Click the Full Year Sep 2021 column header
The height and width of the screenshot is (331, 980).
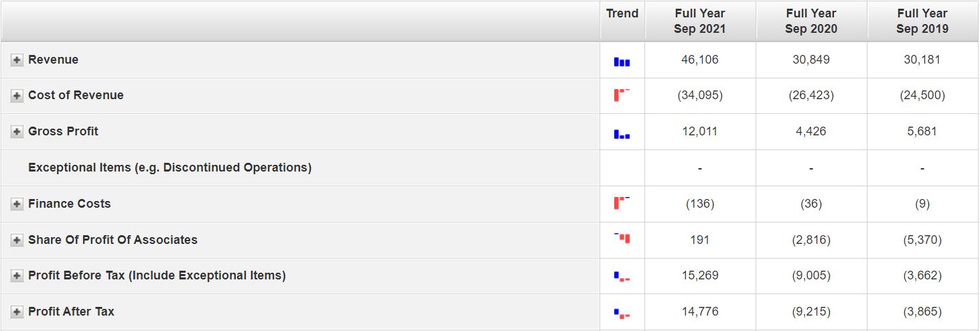pyautogui.click(x=700, y=21)
